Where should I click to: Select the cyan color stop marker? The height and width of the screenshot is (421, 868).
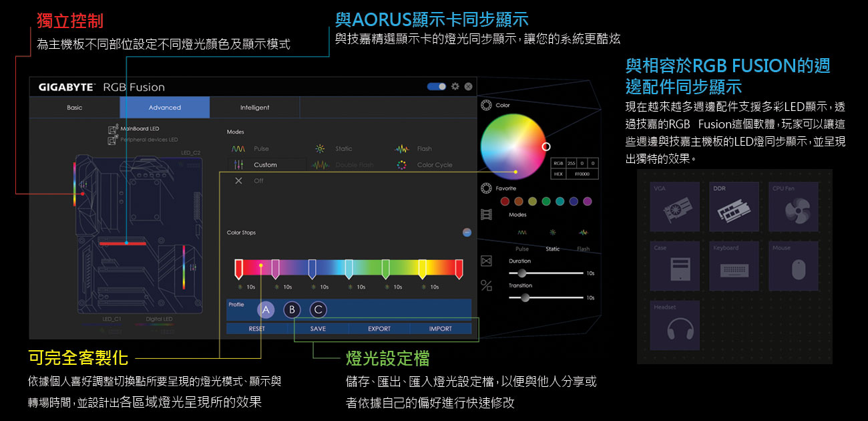tap(349, 269)
